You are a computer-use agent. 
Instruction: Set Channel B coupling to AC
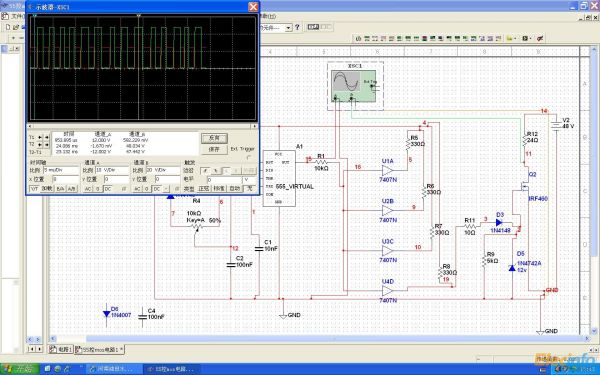pyautogui.click(x=137, y=189)
